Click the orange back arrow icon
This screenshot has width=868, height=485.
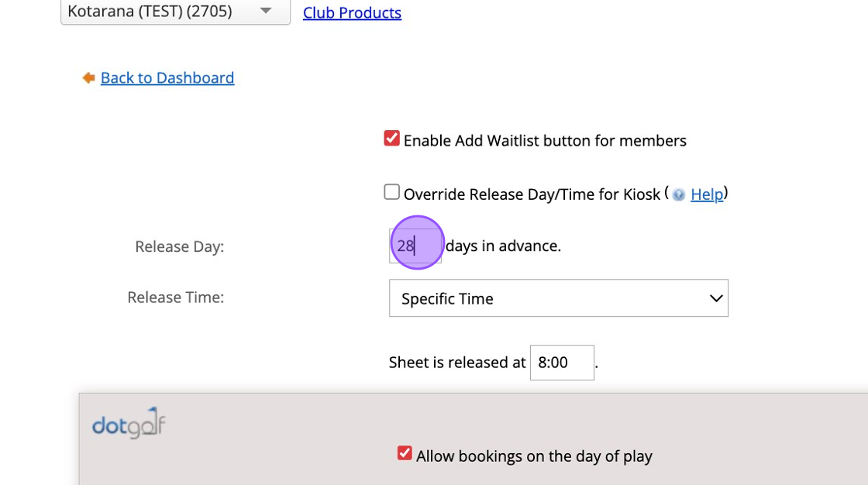point(88,78)
